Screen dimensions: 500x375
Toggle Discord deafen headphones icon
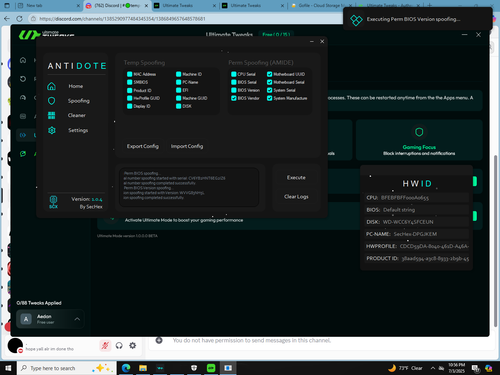pos(119,345)
